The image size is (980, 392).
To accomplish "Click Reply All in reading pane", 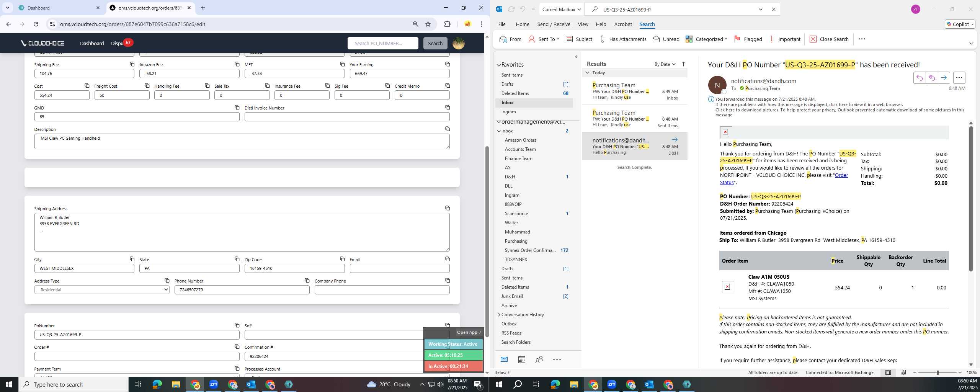I will point(931,78).
